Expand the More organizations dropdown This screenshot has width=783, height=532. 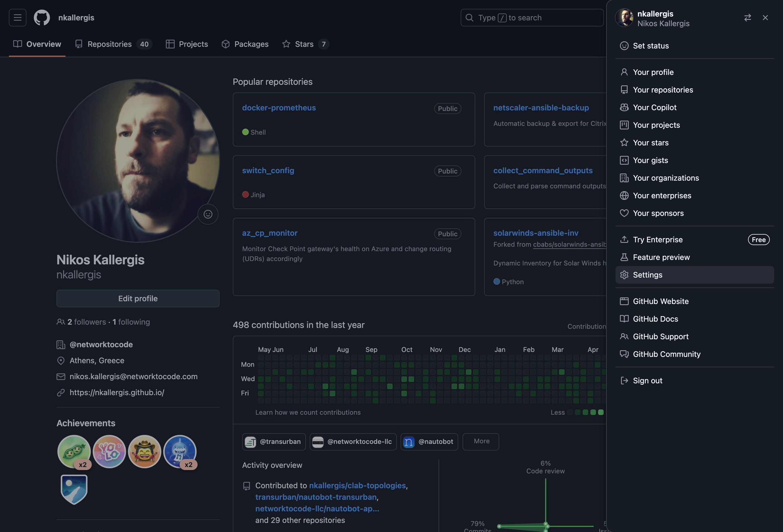[481, 441]
